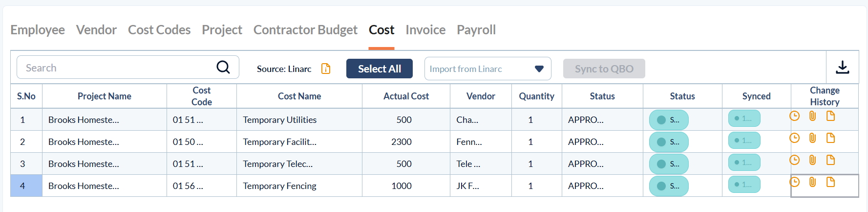Screen dimensions: 868x212
Task: Open the document icon in row 3
Action: [x=830, y=160]
